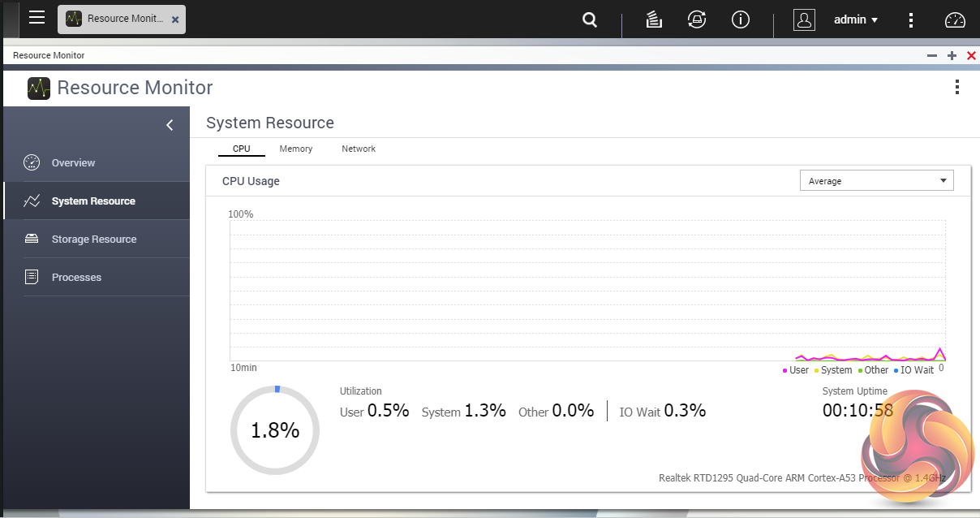Click the System Uptime label

[x=855, y=391]
